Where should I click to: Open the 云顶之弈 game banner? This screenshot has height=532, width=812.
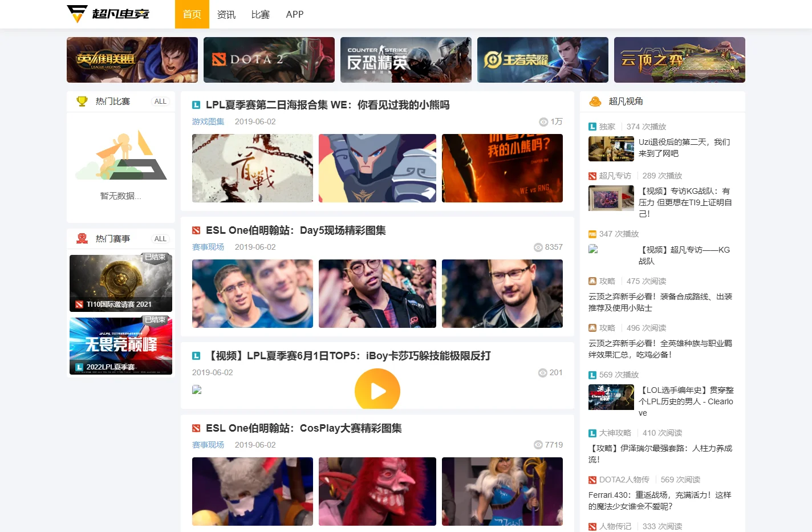[680, 60]
